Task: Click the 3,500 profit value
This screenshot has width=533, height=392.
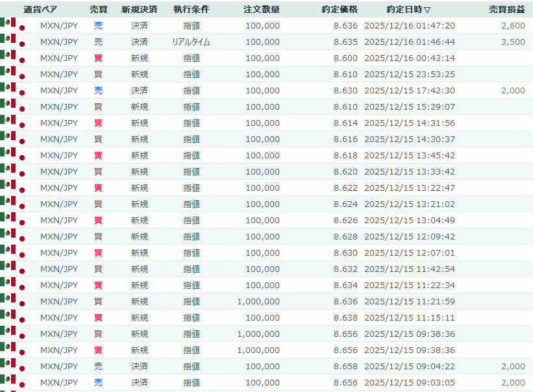Action: click(513, 42)
